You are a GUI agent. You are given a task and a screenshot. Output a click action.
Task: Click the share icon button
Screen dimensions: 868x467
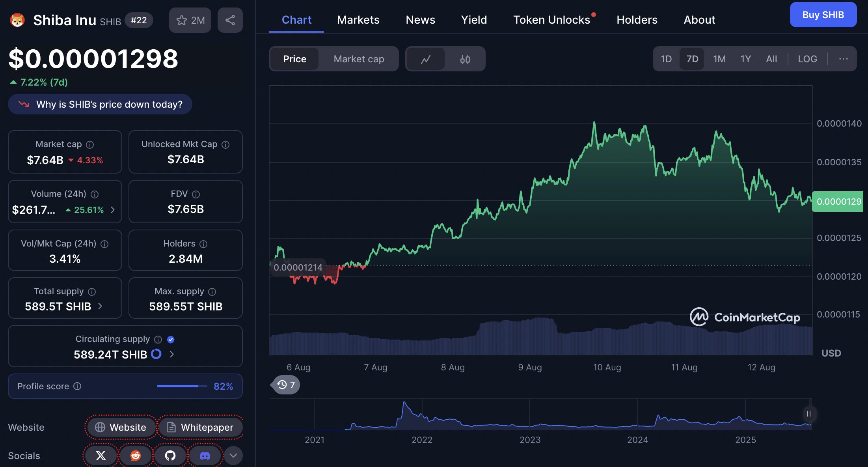tap(230, 20)
